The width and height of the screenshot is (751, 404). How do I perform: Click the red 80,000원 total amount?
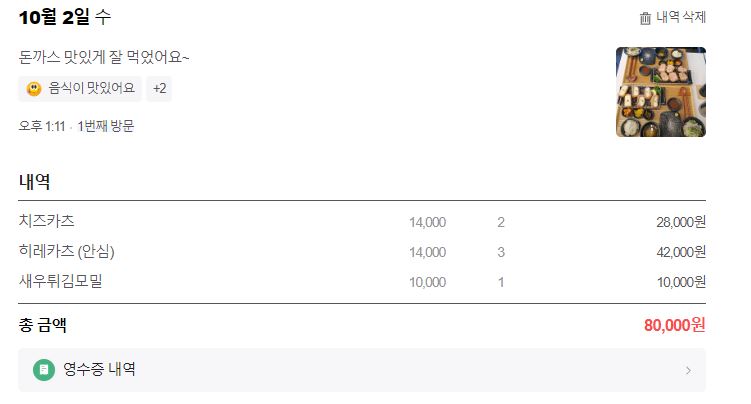click(675, 325)
